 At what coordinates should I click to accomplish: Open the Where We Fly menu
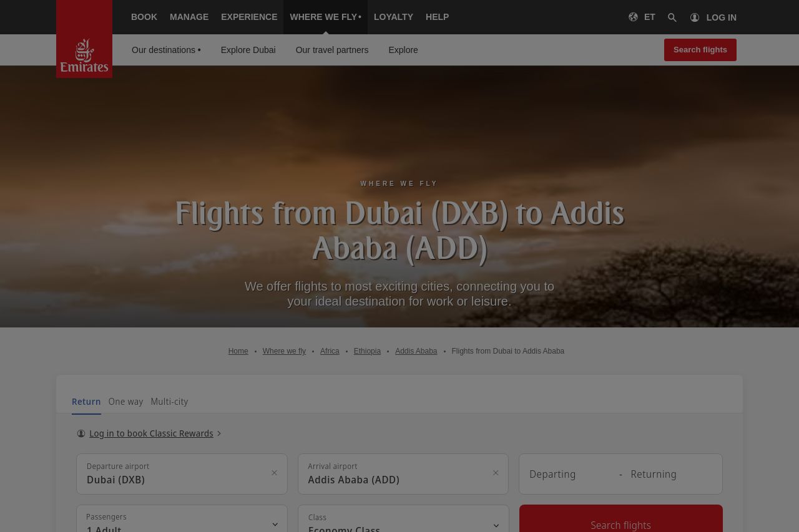tap(325, 17)
